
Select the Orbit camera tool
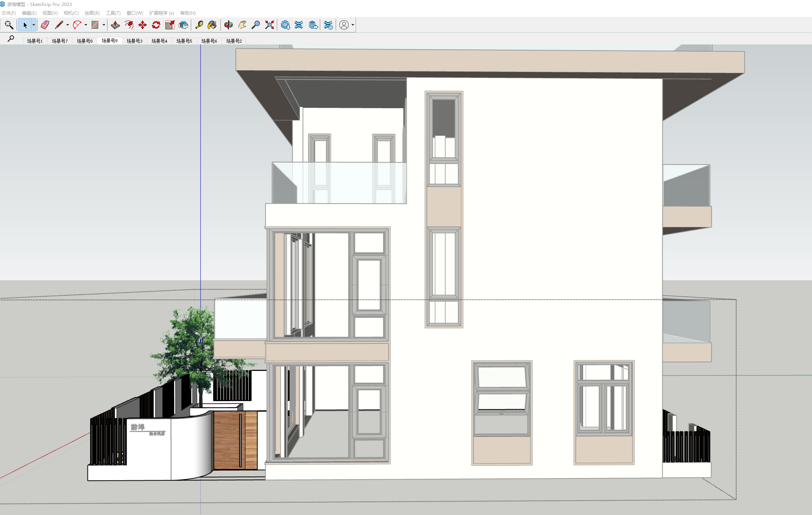229,25
